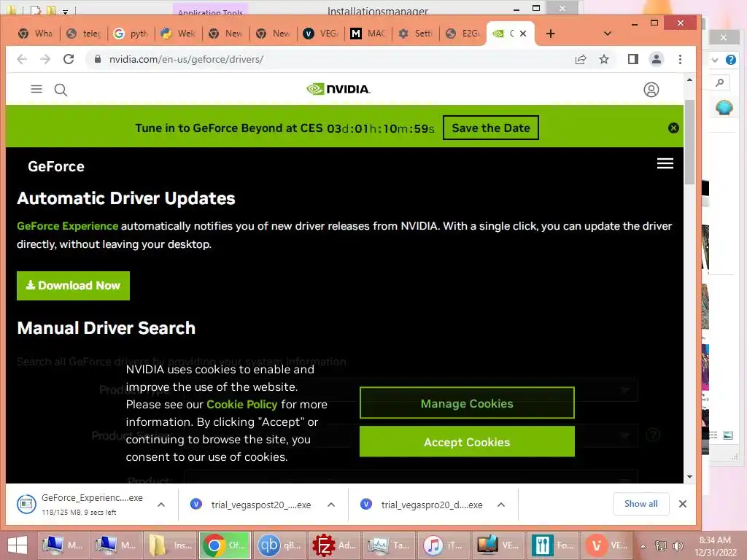
Task: Switch to the VEG tab
Action: point(321,34)
